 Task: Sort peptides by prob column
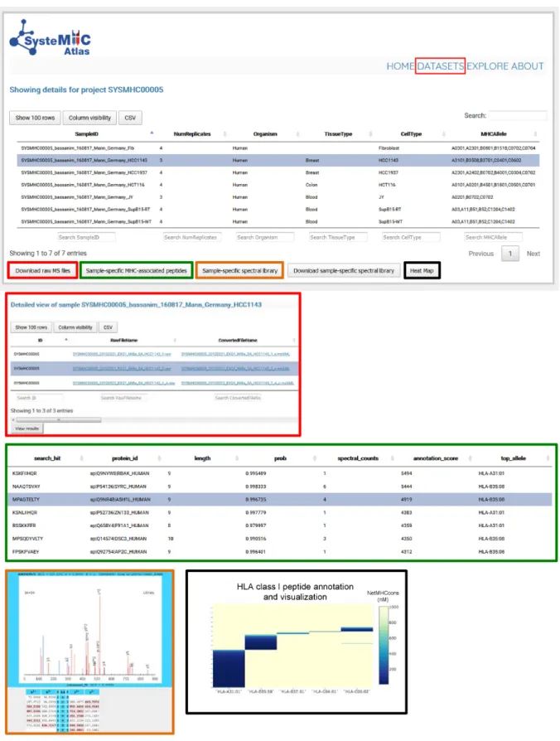pos(281,458)
